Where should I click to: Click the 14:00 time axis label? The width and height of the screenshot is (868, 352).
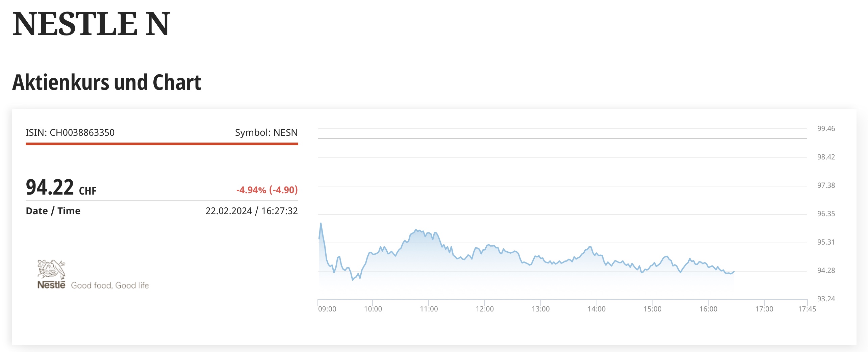[x=596, y=309]
